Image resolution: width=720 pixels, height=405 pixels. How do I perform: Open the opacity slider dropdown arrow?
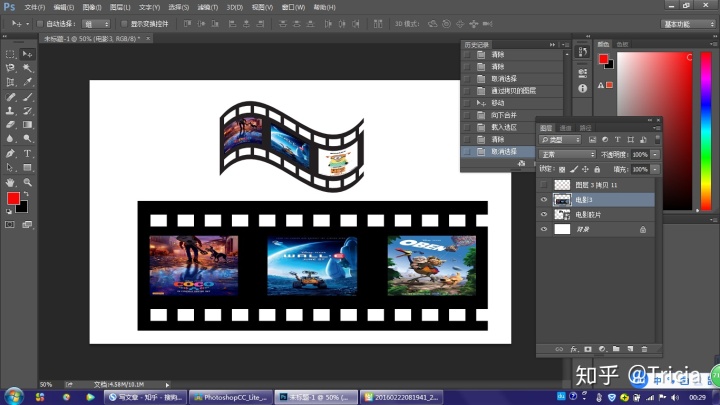click(x=655, y=155)
